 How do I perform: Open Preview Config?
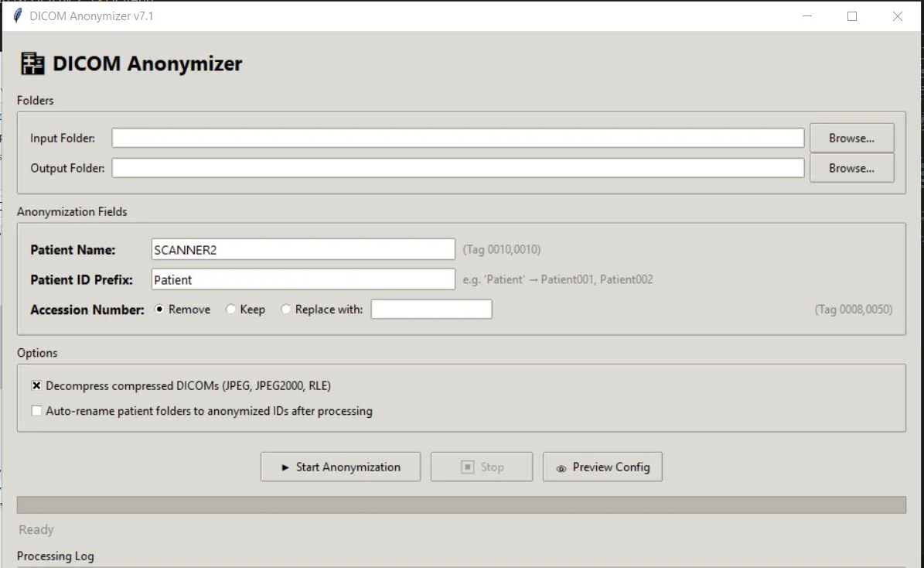[x=602, y=467]
